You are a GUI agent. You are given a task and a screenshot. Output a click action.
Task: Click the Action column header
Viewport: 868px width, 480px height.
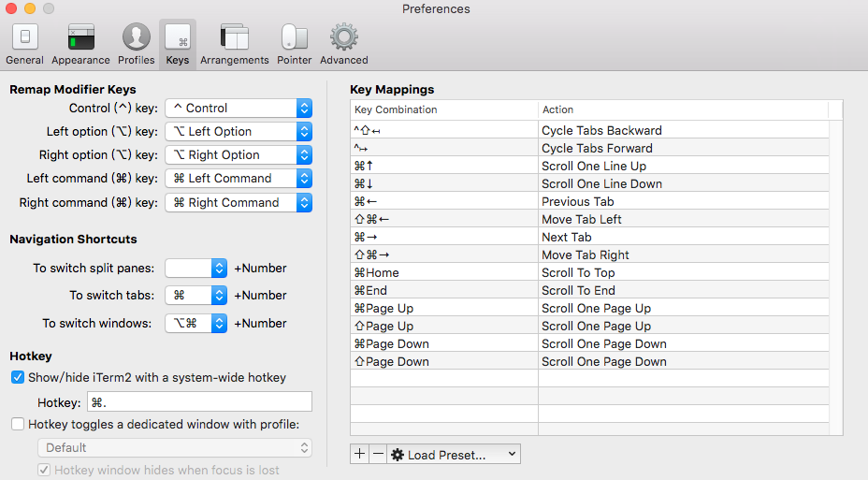[x=683, y=109]
